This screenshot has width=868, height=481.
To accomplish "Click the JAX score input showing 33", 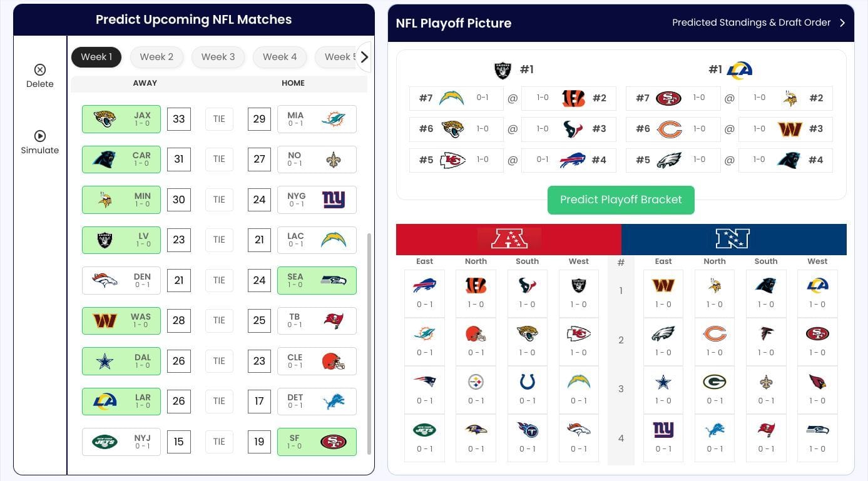I will click(179, 119).
